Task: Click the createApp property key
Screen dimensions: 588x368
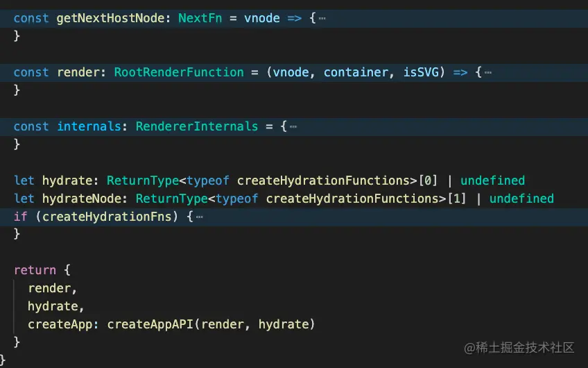Action: (x=60, y=324)
